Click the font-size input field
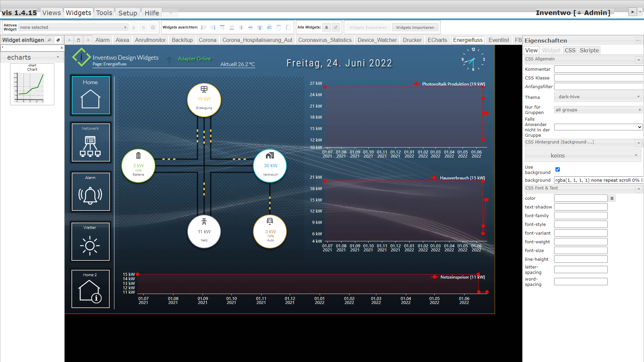This screenshot has width=644, height=362. 581,251
